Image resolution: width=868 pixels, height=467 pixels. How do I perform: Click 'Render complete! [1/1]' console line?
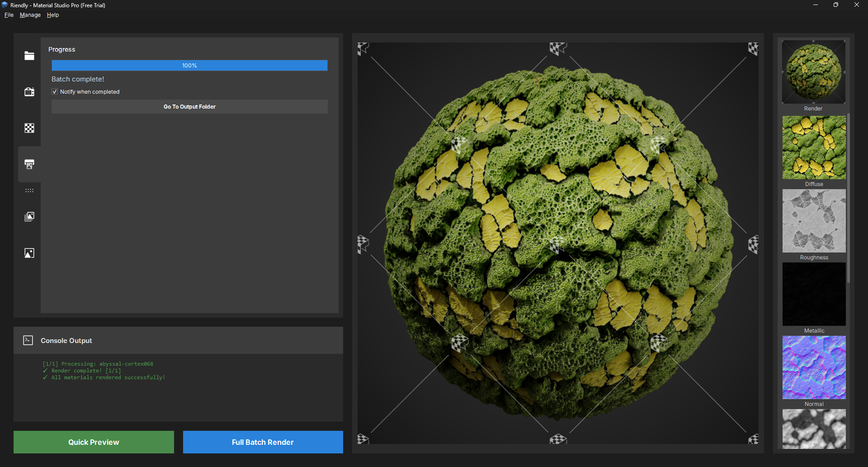(82, 371)
